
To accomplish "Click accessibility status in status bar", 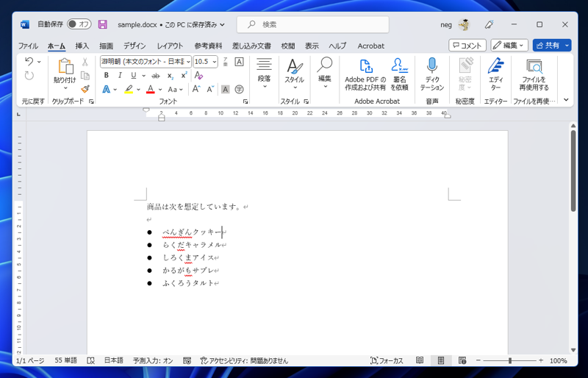I will (x=244, y=361).
